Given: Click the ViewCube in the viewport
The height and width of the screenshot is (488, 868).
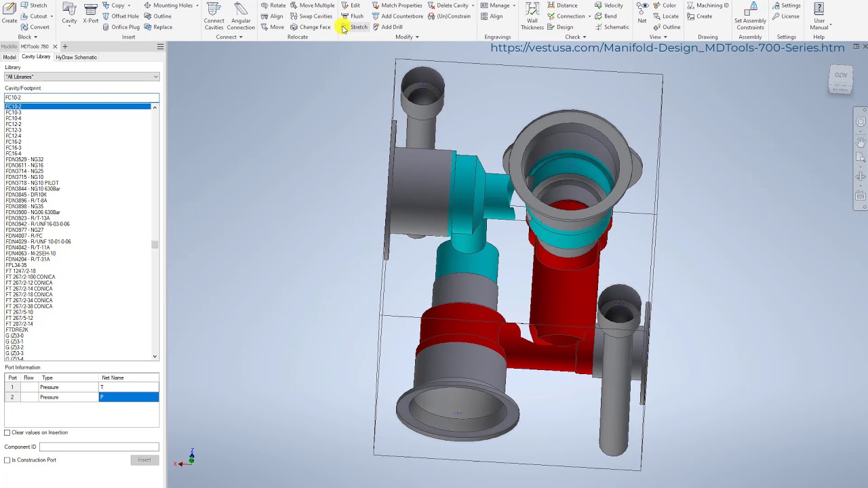Looking at the screenshot, I should click(840, 79).
